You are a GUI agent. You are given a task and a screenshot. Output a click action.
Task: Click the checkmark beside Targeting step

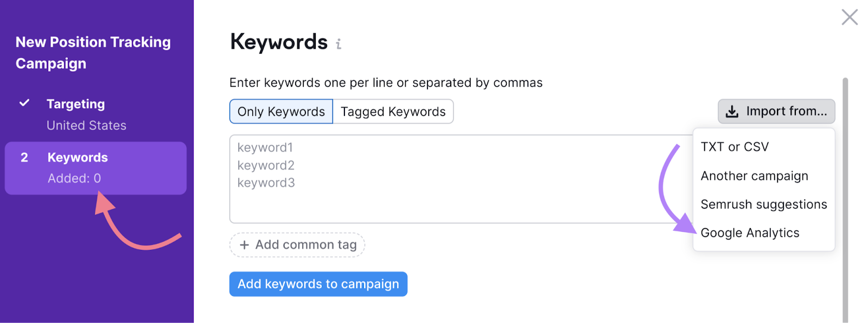[24, 103]
